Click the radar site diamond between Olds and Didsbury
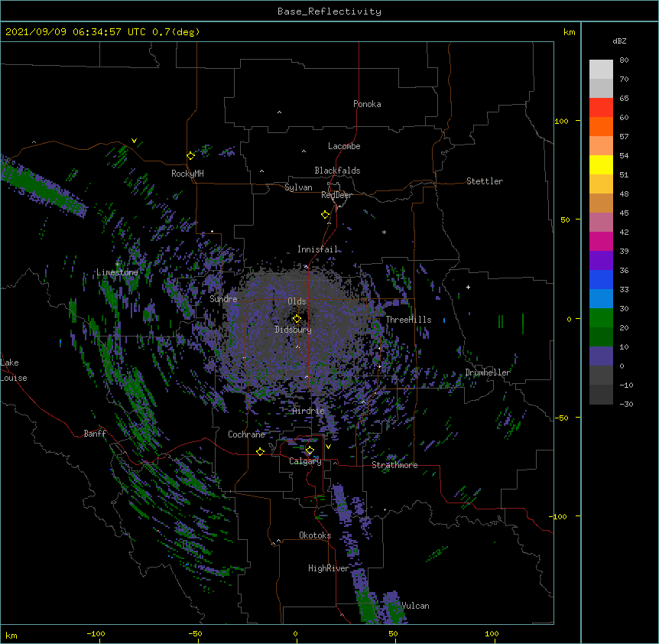This screenshot has height=644, width=659. [x=297, y=318]
